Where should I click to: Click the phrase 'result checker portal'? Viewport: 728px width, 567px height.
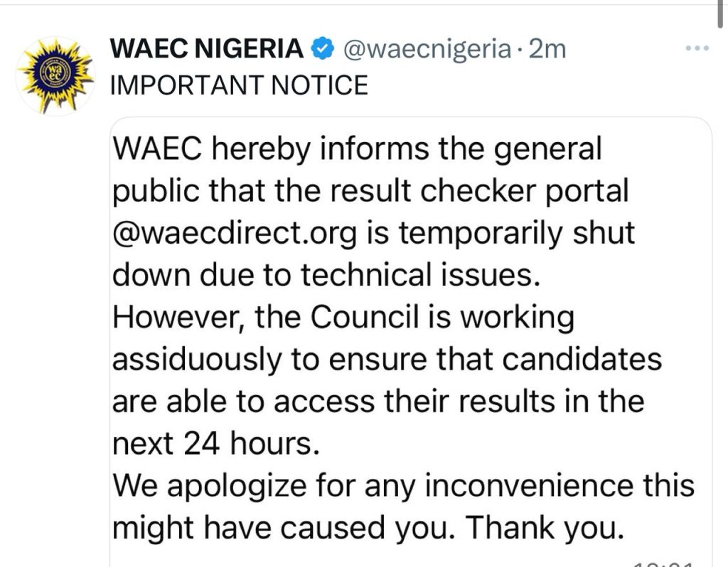click(x=478, y=191)
